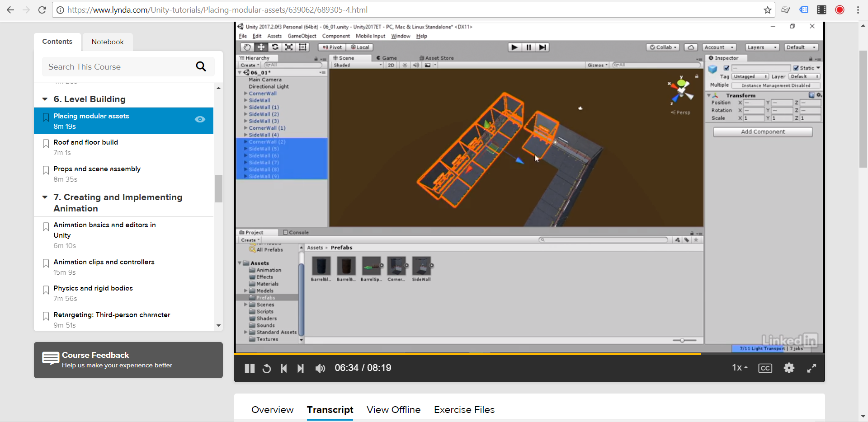Image resolution: width=868 pixels, height=422 pixels.
Task: Click the SideWall prefab thumbnail
Action: (x=421, y=266)
